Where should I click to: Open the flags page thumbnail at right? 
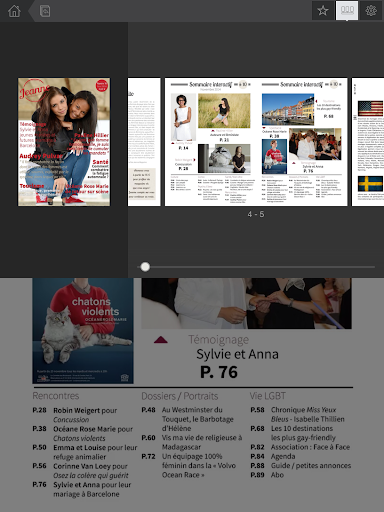[368, 142]
